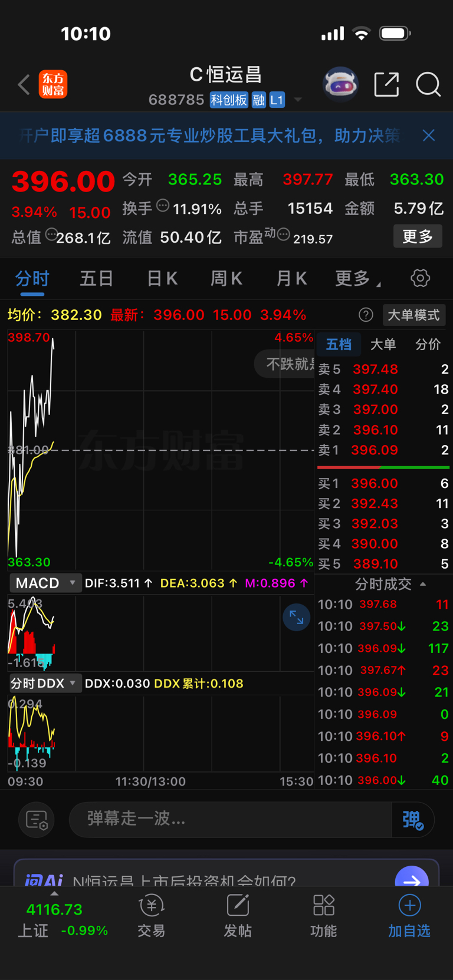
Task: Tap the intraday price chart
Action: pyautogui.click(x=160, y=450)
